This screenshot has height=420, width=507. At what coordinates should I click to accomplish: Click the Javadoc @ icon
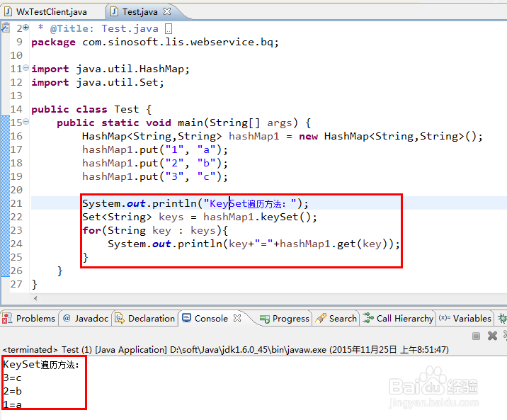(x=67, y=318)
